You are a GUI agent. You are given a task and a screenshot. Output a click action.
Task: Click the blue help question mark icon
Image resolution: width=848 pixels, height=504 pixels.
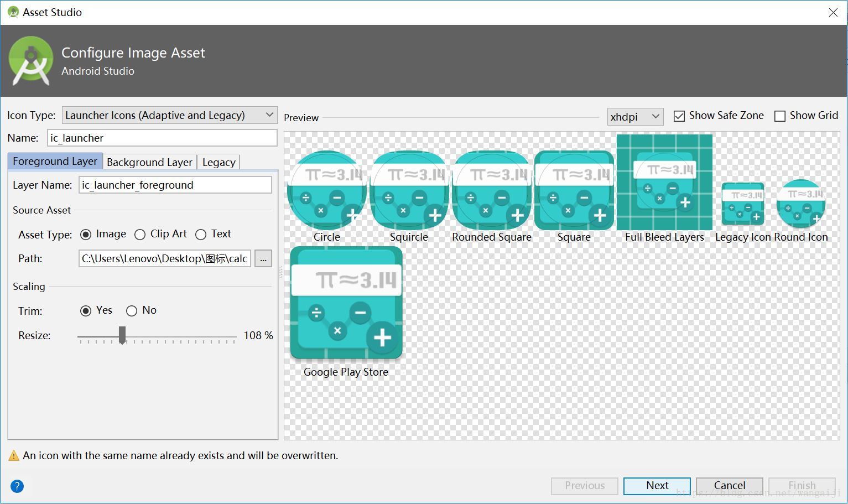click(17, 486)
